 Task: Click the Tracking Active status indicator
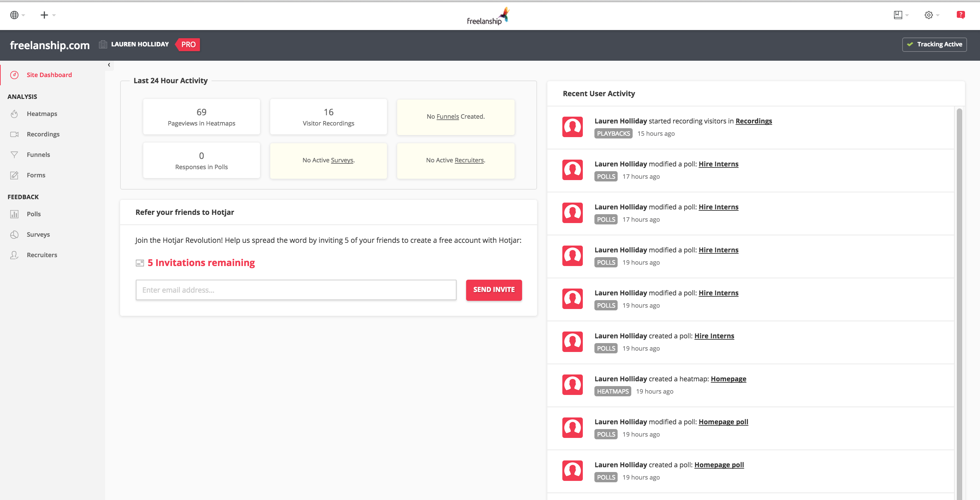934,44
